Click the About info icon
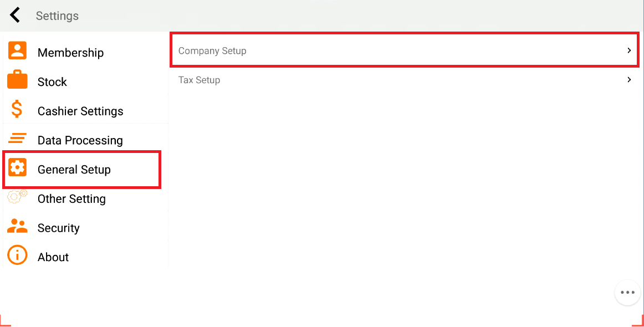This screenshot has width=644, height=327. click(17, 255)
